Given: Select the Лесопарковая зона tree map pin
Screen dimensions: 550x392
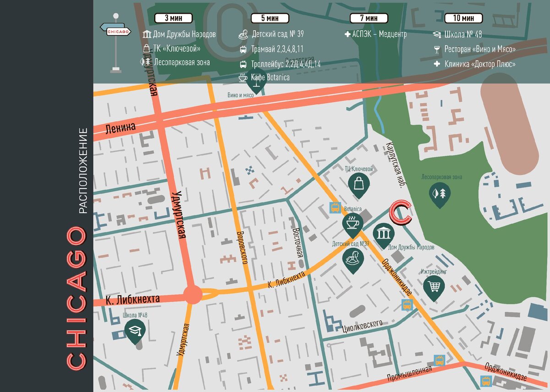Looking at the screenshot, I should [440, 194].
